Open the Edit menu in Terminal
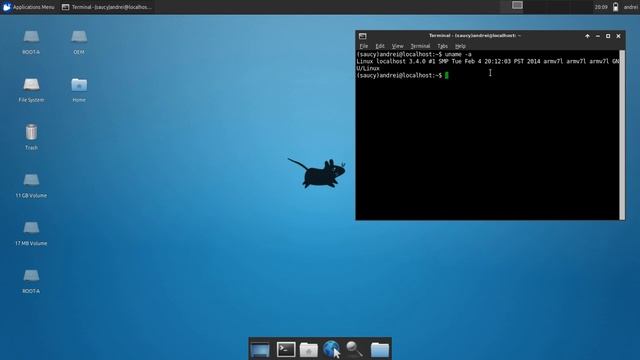Viewport: 640px width, 360px height. point(380,46)
